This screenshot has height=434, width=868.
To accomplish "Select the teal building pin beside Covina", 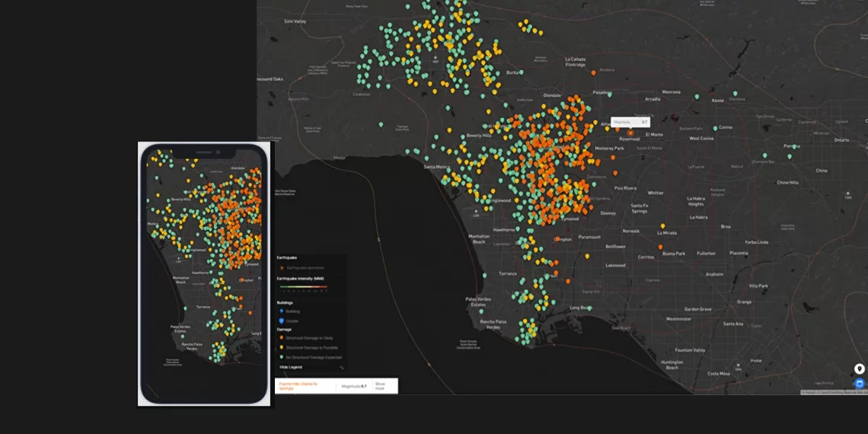I will click(x=715, y=128).
